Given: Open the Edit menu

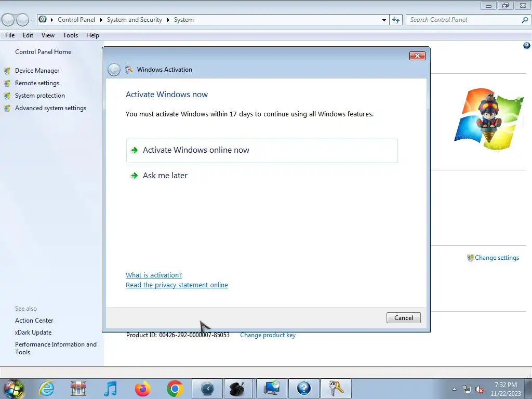Looking at the screenshot, I should (x=28, y=35).
